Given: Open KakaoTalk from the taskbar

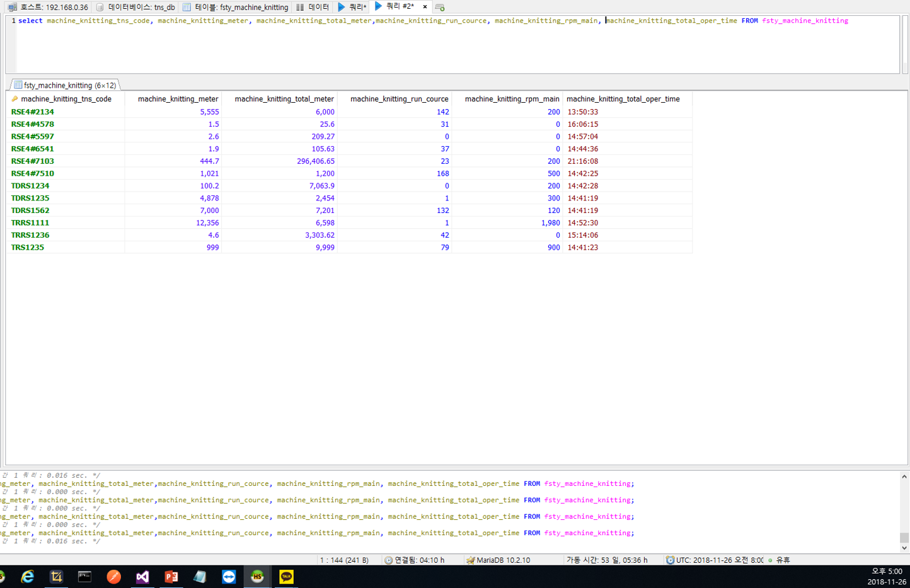Looking at the screenshot, I should (x=286, y=577).
